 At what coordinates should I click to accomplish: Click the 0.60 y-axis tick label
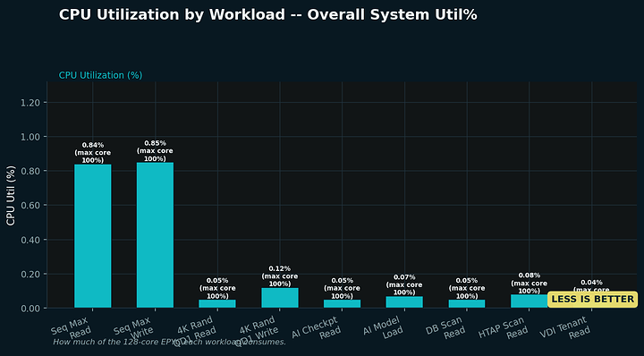(x=30, y=206)
